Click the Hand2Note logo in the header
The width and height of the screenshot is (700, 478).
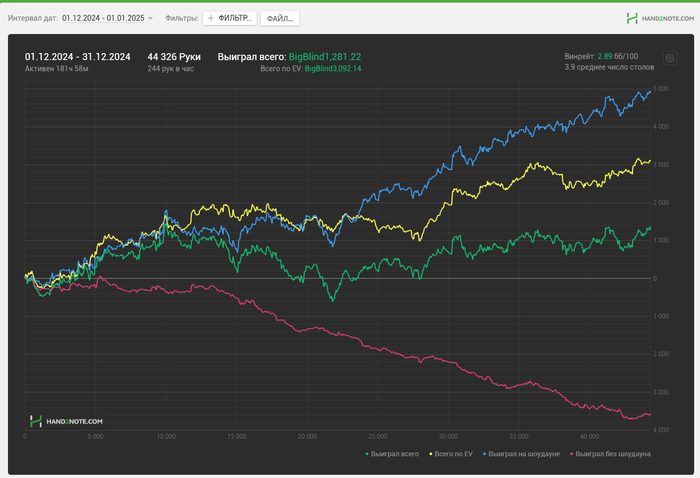click(x=660, y=18)
